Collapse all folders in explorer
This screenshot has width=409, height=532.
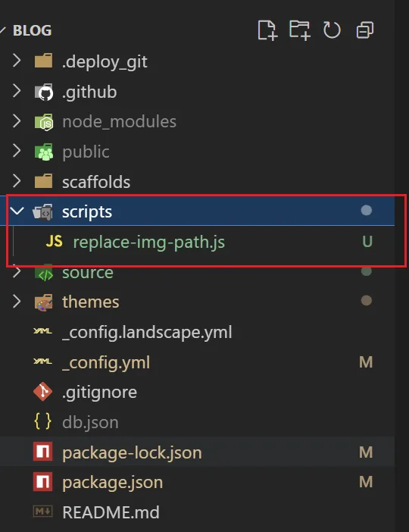coord(365,30)
